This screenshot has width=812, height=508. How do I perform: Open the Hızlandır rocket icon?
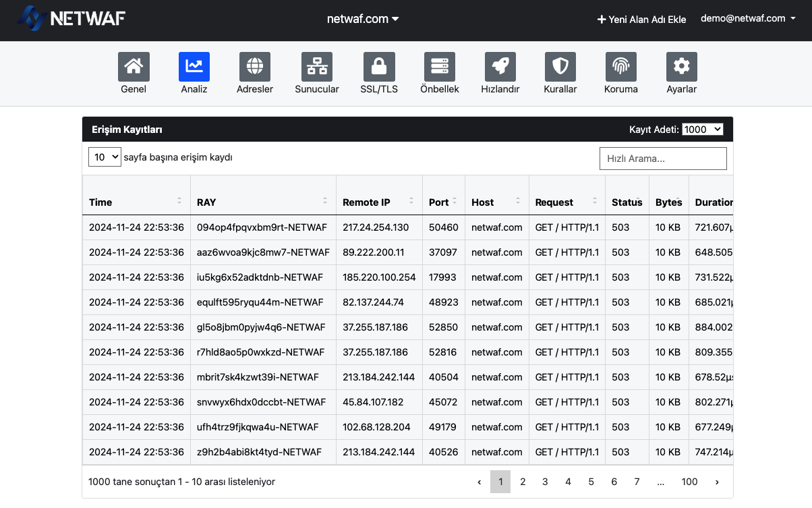[x=500, y=67]
